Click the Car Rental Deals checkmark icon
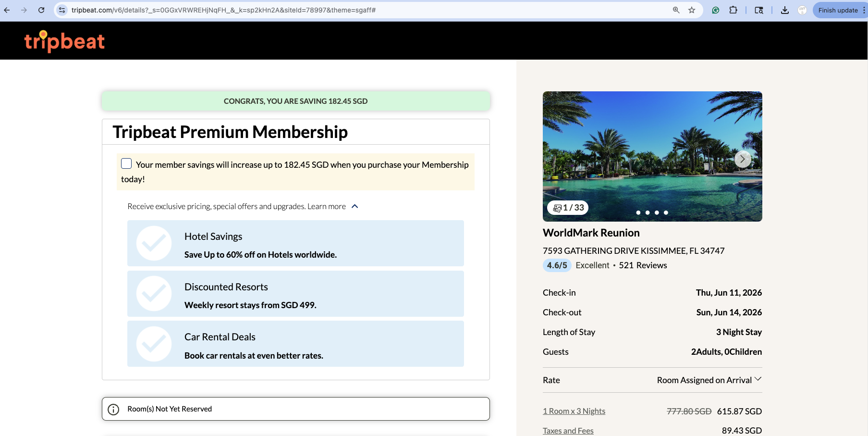 coord(154,344)
